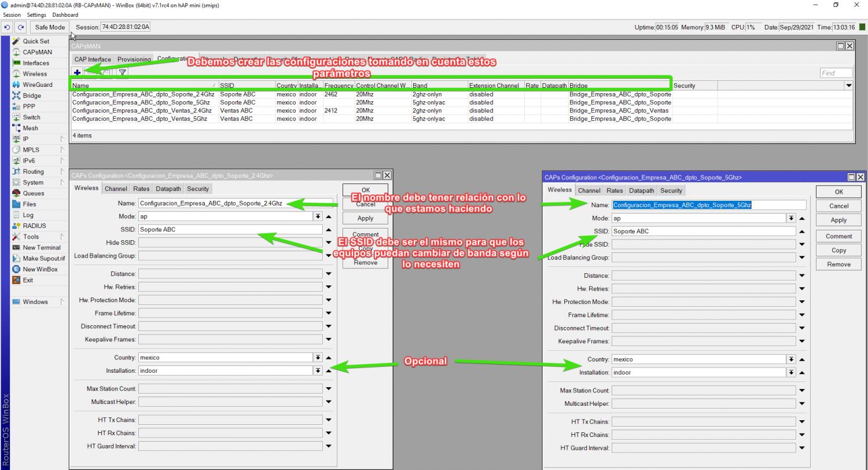
Task: Open Datapath tab in Soporte_5Ghz window
Action: (641, 190)
